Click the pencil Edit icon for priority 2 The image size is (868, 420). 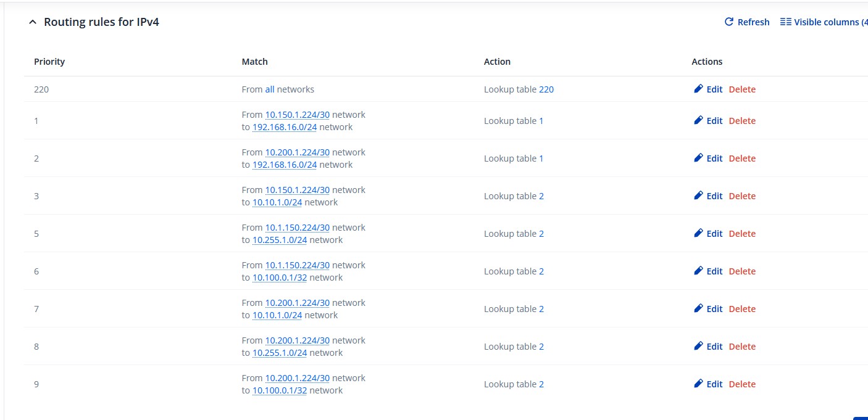[699, 158]
